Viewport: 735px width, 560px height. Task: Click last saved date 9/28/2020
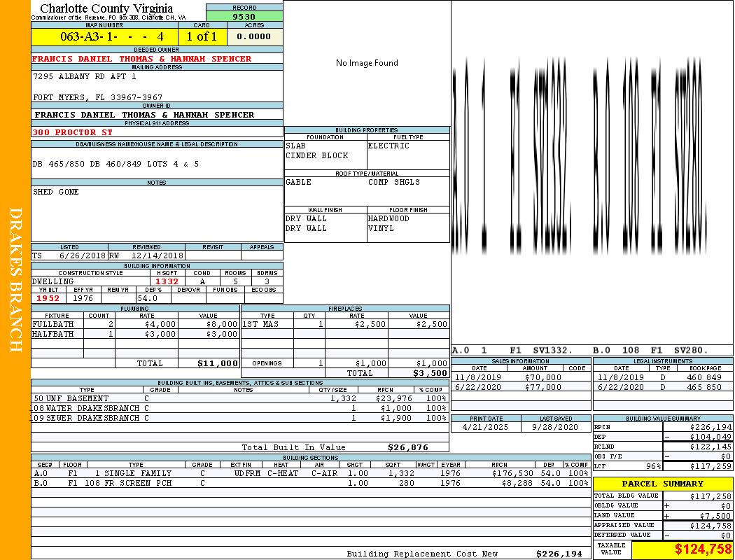556,428
